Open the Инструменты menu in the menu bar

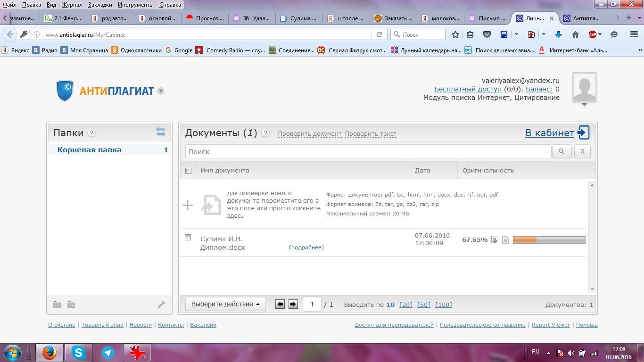point(136,5)
